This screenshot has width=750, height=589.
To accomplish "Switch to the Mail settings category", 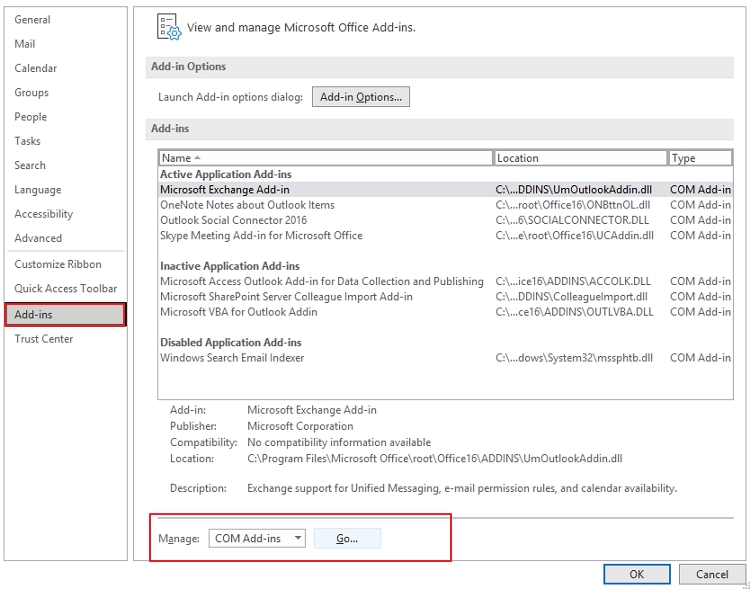I will pyautogui.click(x=25, y=44).
